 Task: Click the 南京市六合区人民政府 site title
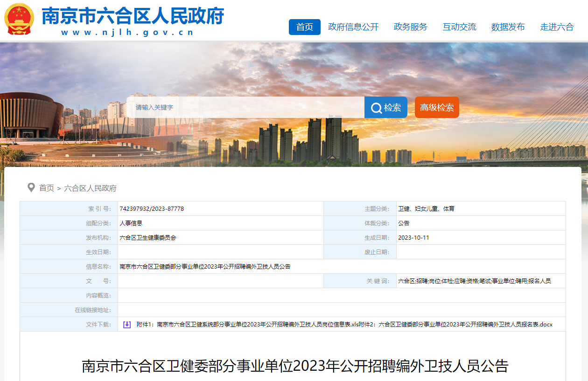(x=133, y=15)
